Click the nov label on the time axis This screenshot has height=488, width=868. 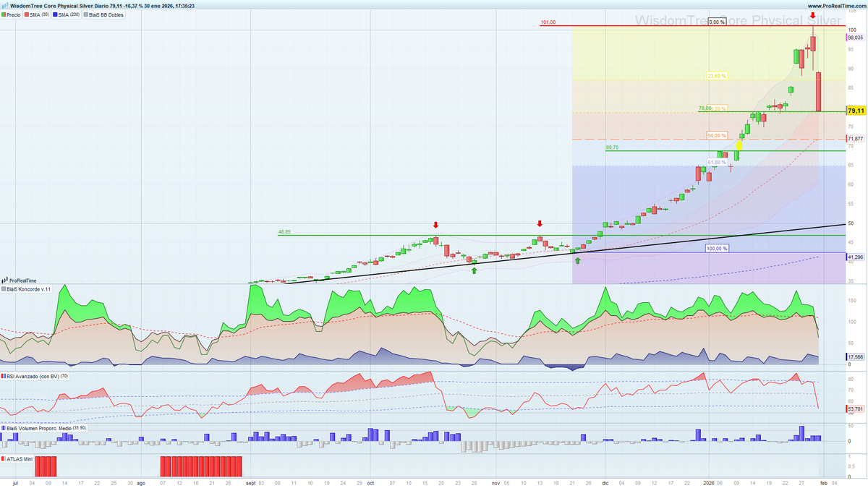tap(496, 481)
